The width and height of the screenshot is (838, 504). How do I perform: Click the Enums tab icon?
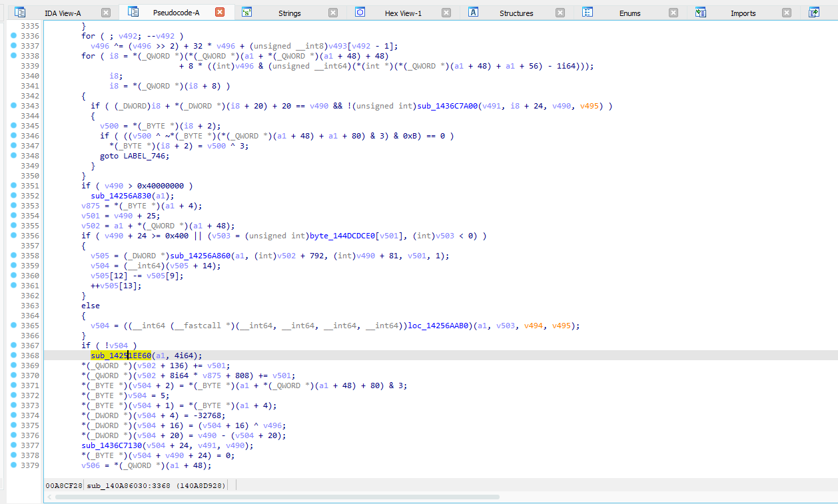tap(588, 12)
